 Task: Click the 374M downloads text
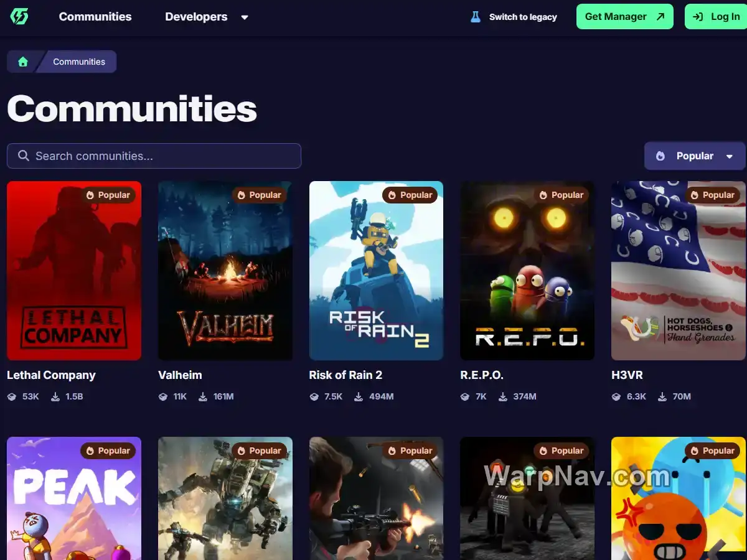525,396
